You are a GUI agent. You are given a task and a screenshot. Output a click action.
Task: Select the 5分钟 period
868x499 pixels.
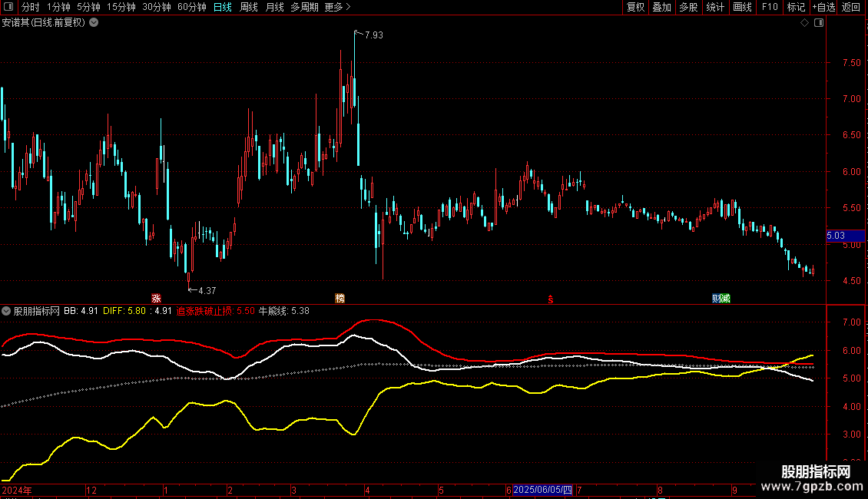[88, 7]
